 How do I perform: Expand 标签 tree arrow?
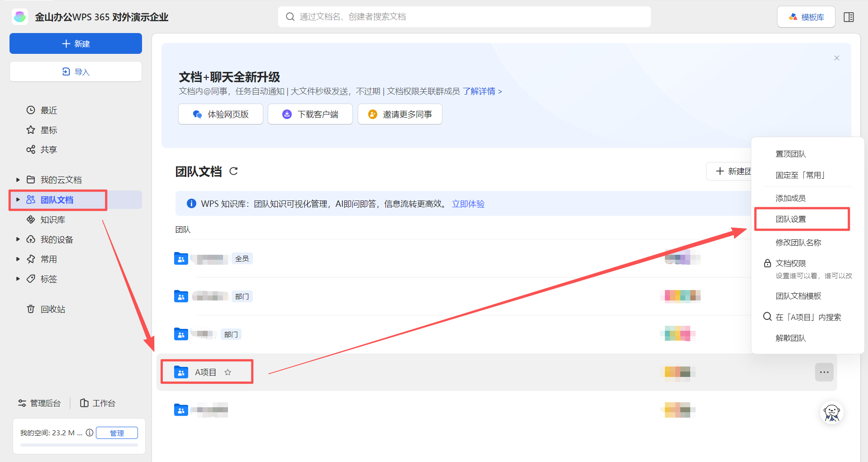18,279
